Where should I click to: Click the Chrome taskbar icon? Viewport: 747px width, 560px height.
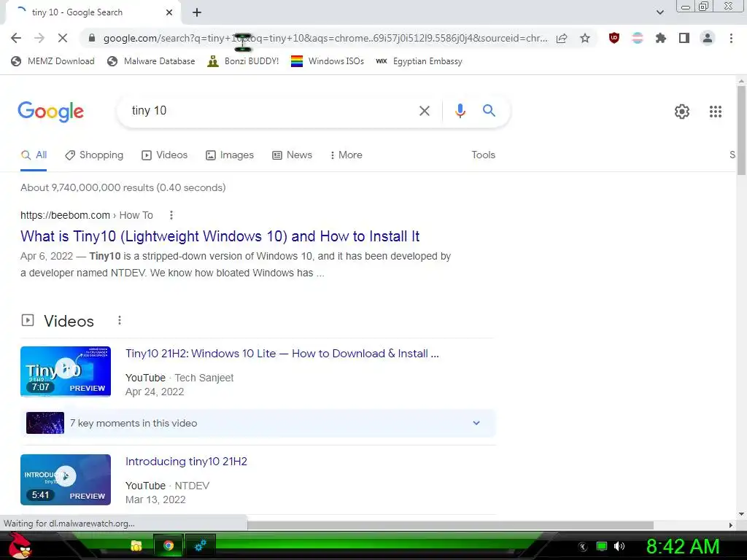coord(169,545)
